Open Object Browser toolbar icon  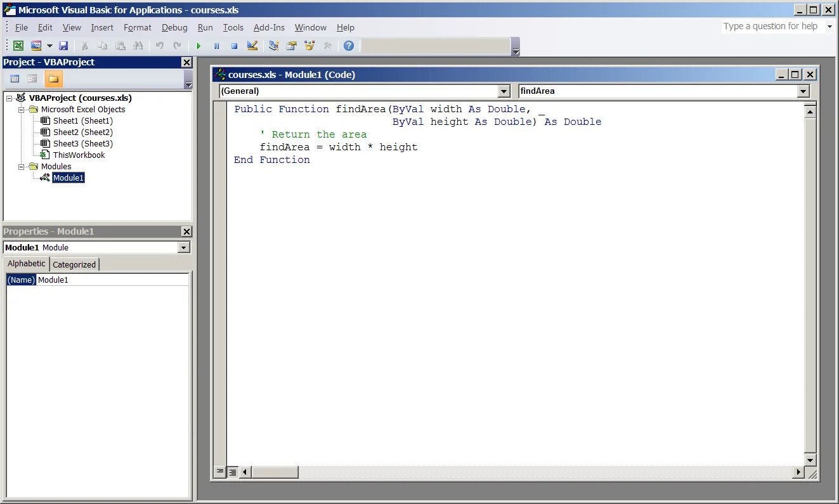click(x=309, y=46)
